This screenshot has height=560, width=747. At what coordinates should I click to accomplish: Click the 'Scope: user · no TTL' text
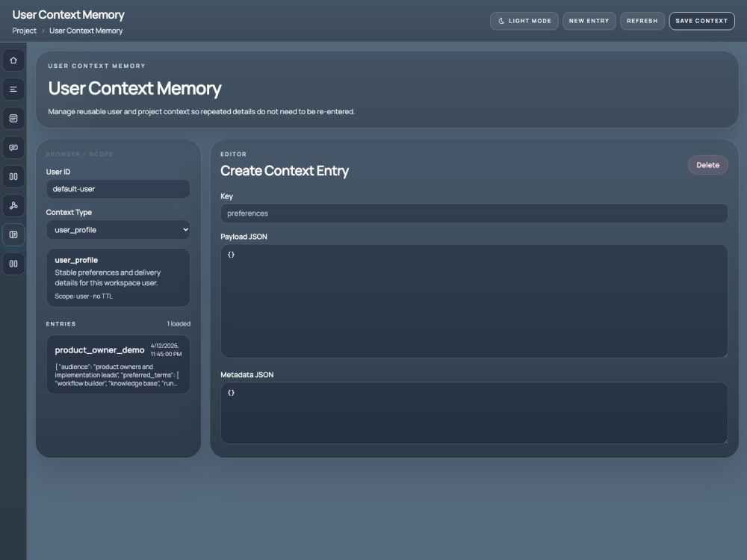coord(84,296)
